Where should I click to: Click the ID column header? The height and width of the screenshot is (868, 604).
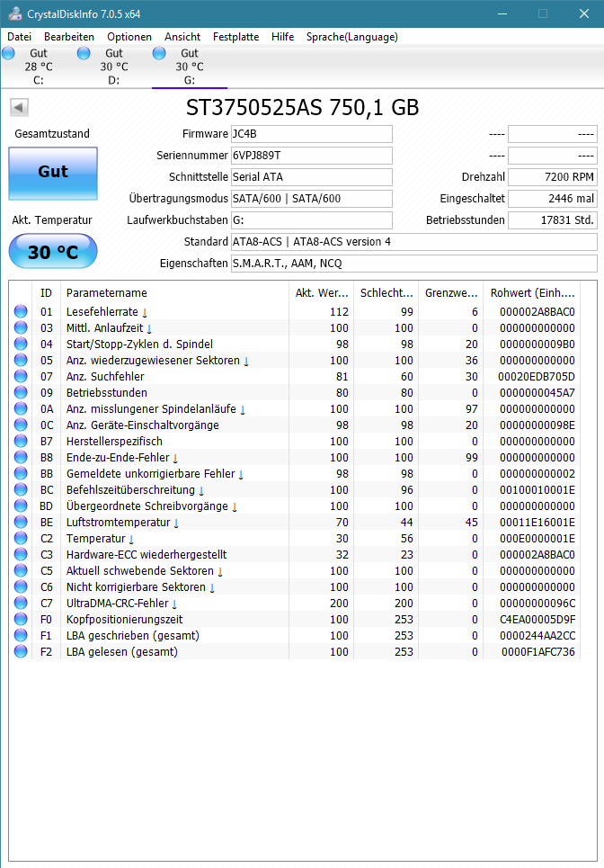[47, 293]
